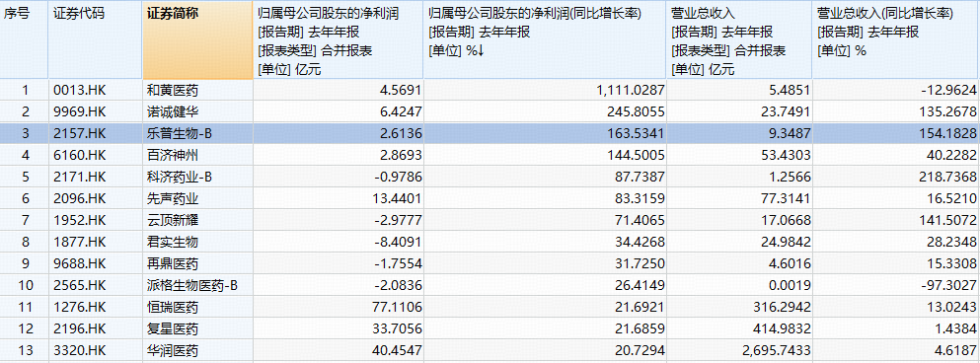This screenshot has width=980, height=363.
Task: Select stock code 2171.HK
Action: pyautogui.click(x=79, y=178)
